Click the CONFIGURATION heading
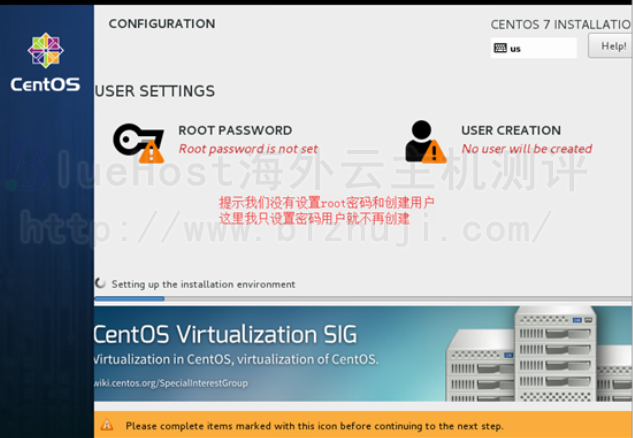This screenshot has width=633, height=438. coord(162,24)
